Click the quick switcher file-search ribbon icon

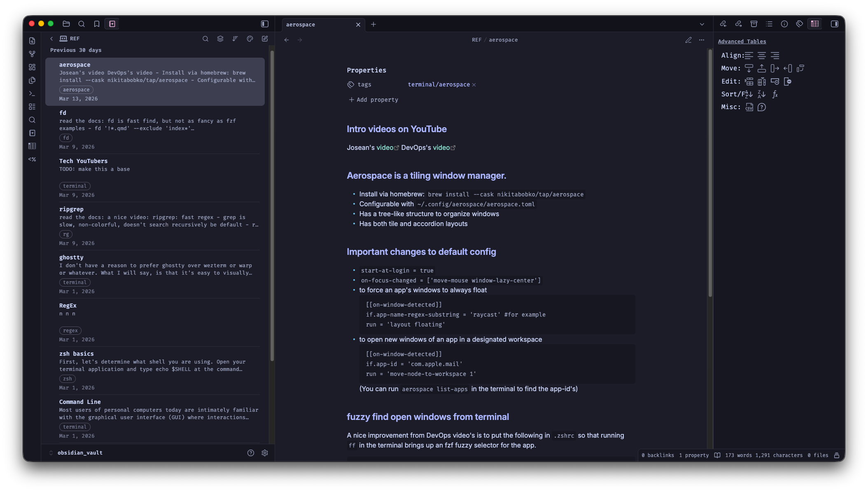click(x=32, y=41)
